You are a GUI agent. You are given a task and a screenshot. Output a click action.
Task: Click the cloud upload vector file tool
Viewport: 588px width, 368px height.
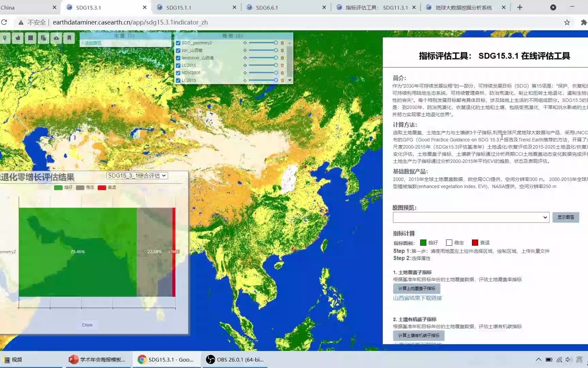tap(56, 38)
